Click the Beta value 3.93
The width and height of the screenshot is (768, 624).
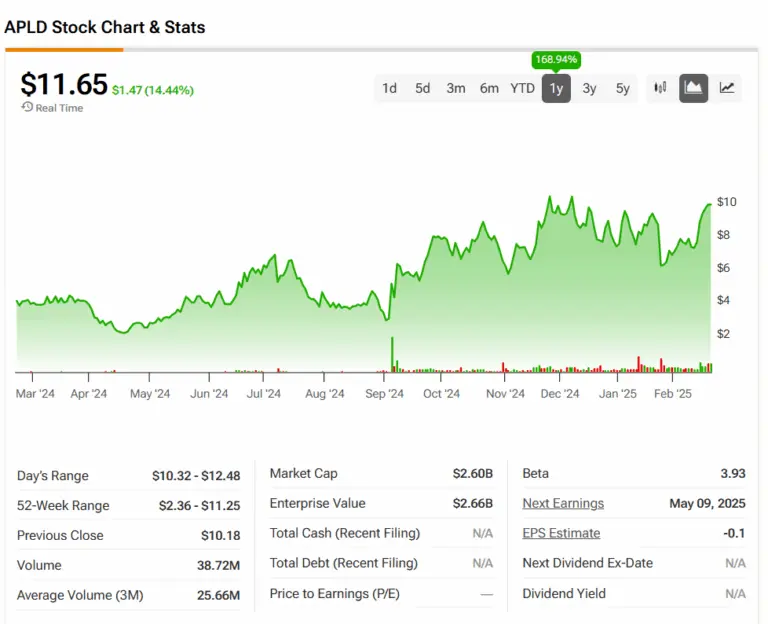click(733, 474)
